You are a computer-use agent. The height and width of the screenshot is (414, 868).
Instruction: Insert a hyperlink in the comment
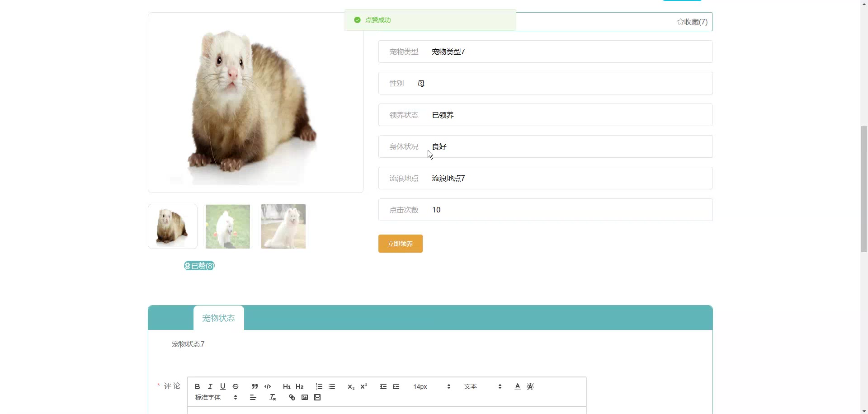292,398
